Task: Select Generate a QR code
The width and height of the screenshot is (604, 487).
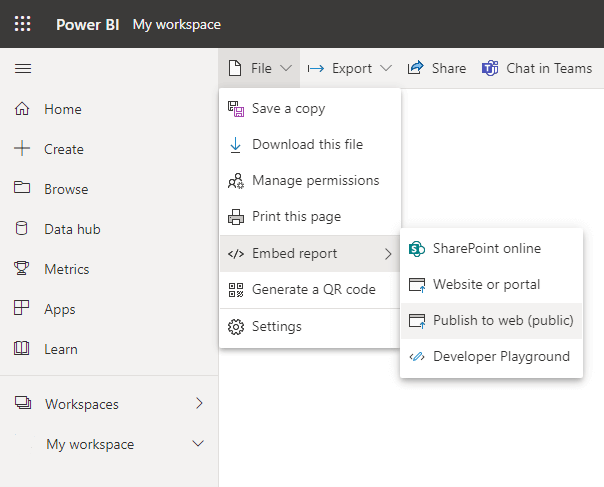Action: tap(313, 290)
